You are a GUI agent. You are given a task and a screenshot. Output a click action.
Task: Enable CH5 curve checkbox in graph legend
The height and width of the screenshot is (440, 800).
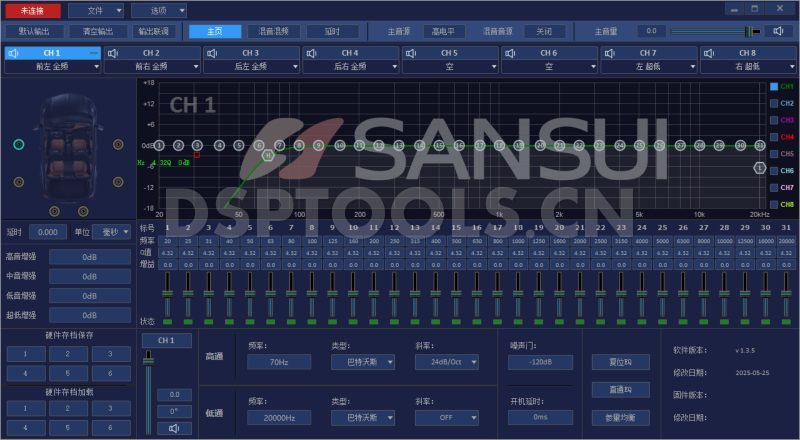point(774,154)
